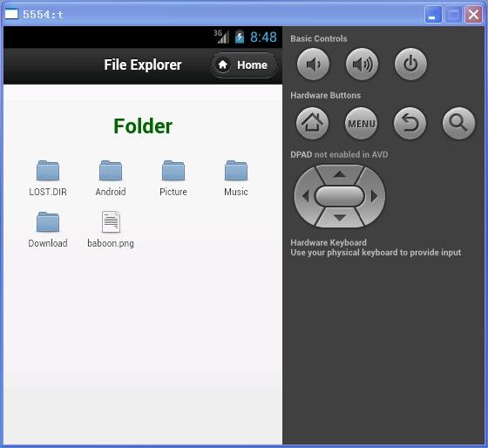Raise volume with the volume up control
The height and width of the screenshot is (448, 488).
[362, 64]
